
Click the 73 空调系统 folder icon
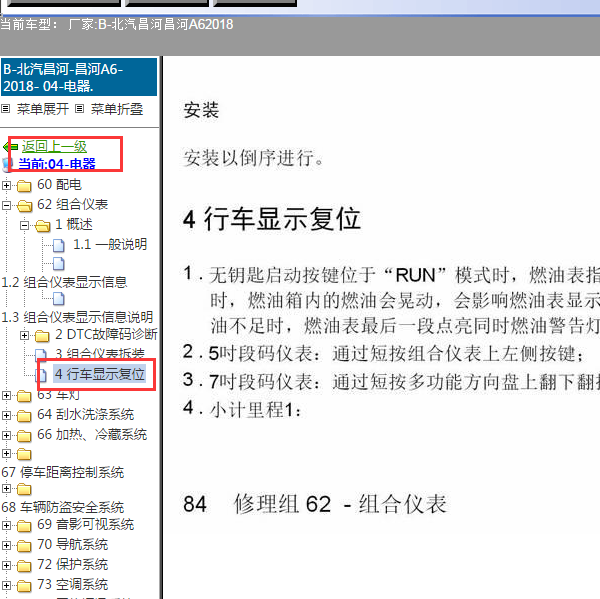tap(24, 586)
